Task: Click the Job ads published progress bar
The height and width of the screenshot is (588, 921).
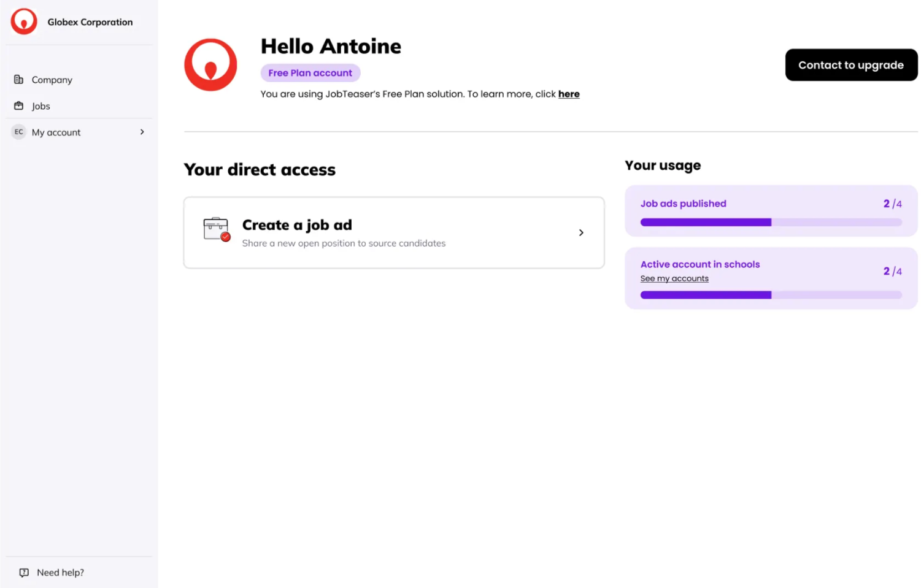Action: (x=771, y=223)
